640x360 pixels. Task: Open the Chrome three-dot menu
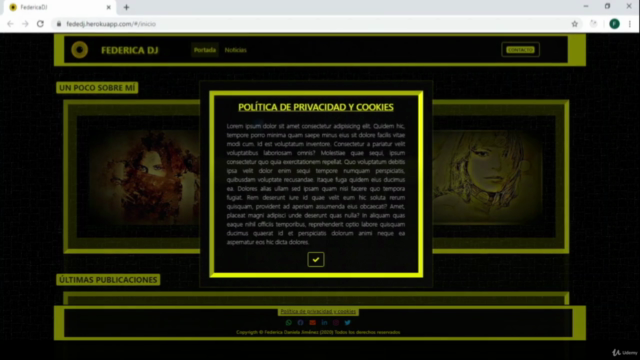pos(630,24)
